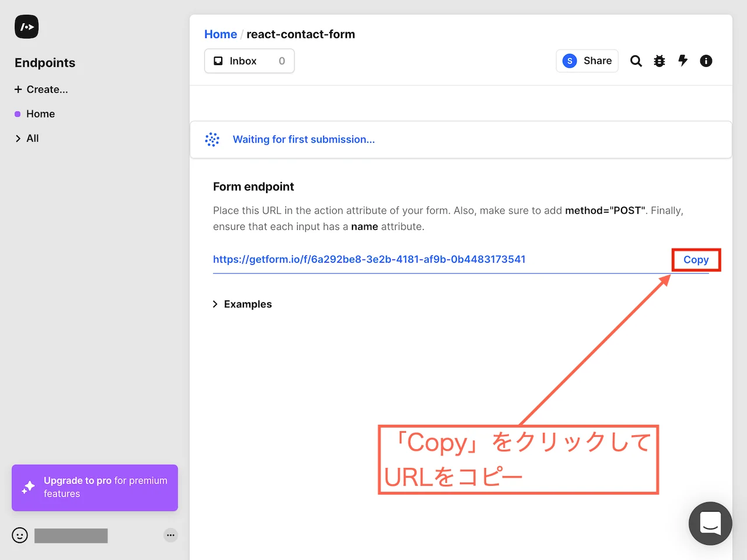
Task: Open the Intercom chat bubble
Action: coord(710,523)
